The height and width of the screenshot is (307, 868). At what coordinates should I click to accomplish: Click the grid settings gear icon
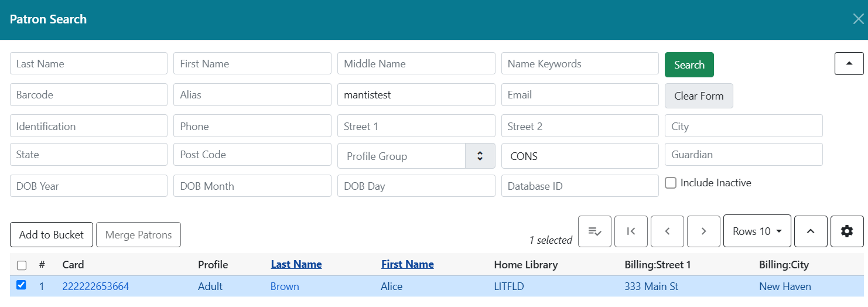pos(847,231)
